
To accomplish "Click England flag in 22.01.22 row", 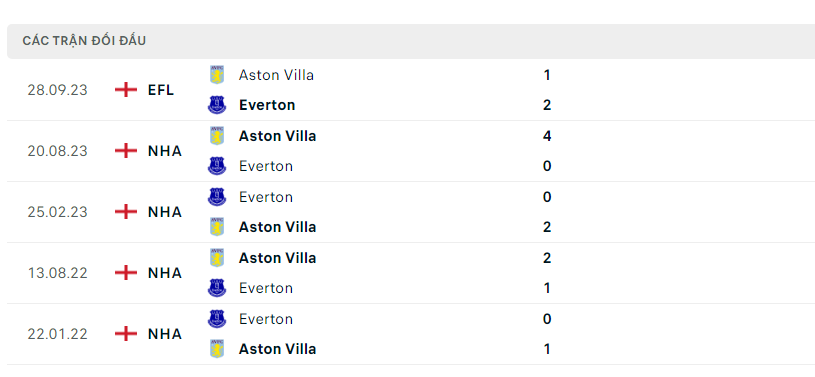I will point(126,333).
